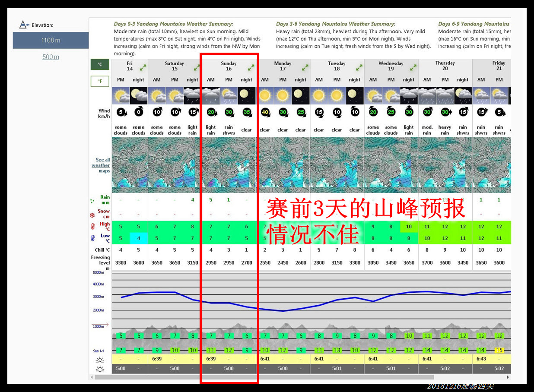Click the Friday 14 PM wind speed 5 icon
The image size is (534, 392).
pyautogui.click(x=121, y=112)
